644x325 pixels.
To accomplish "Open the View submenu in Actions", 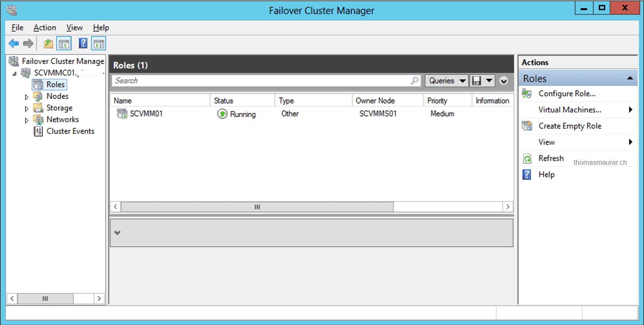I will tap(577, 142).
